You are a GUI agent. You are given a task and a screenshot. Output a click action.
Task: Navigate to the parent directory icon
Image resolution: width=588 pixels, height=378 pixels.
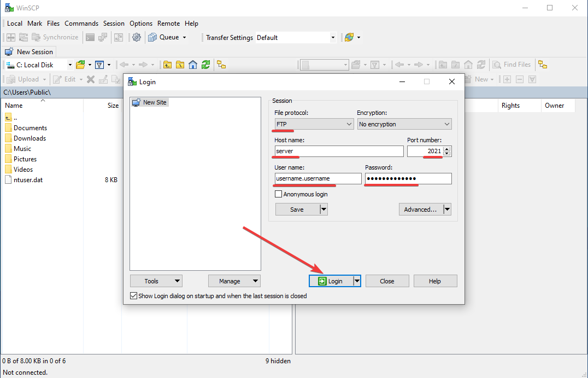click(x=167, y=65)
